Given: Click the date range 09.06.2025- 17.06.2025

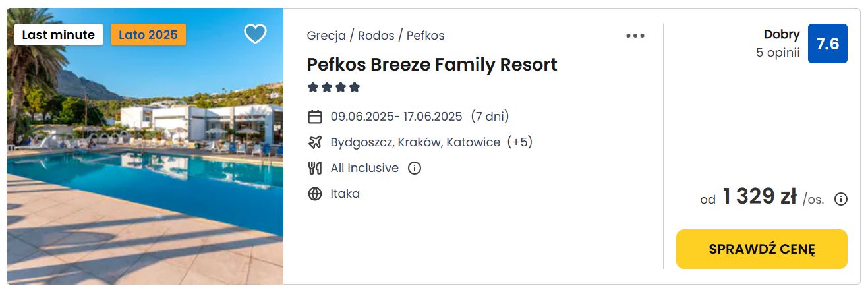Looking at the screenshot, I should click(397, 117).
